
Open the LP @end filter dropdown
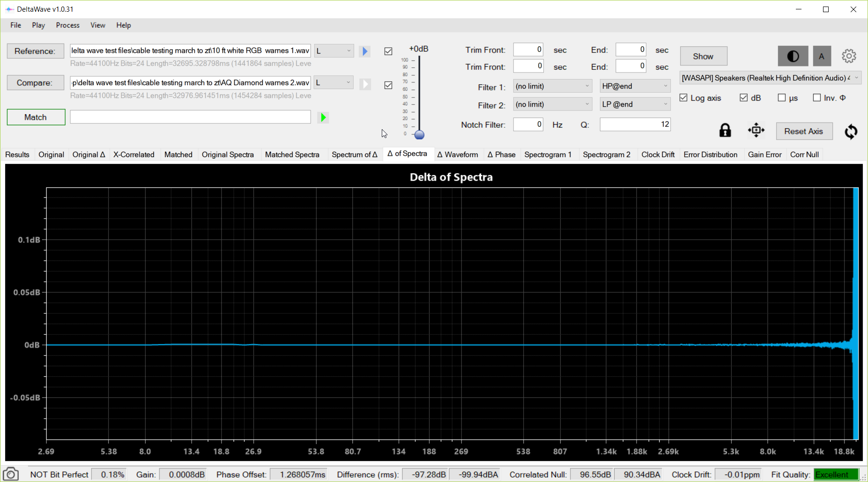click(635, 104)
